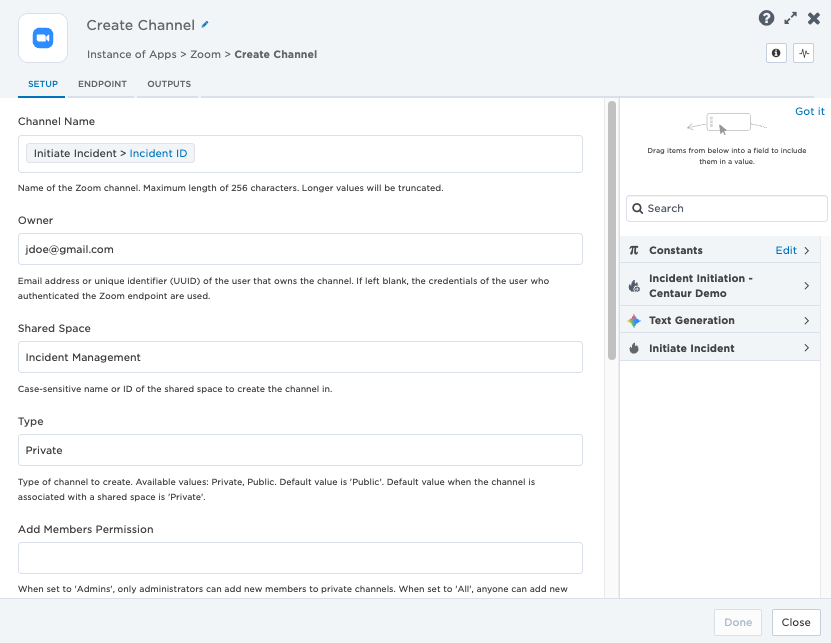The image size is (831, 643).
Task: Open the activity pulse icon button
Action: (x=803, y=53)
